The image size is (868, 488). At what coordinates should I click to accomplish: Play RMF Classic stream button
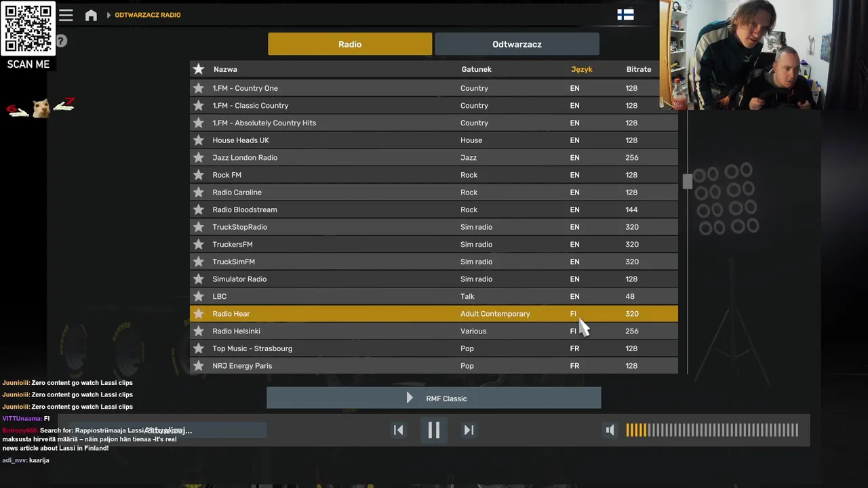434,399
